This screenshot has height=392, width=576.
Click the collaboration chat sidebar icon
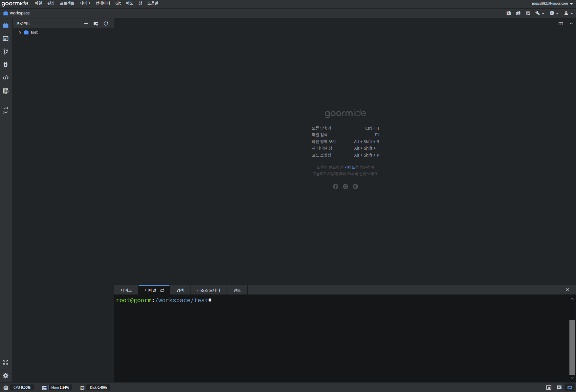[x=6, y=110]
